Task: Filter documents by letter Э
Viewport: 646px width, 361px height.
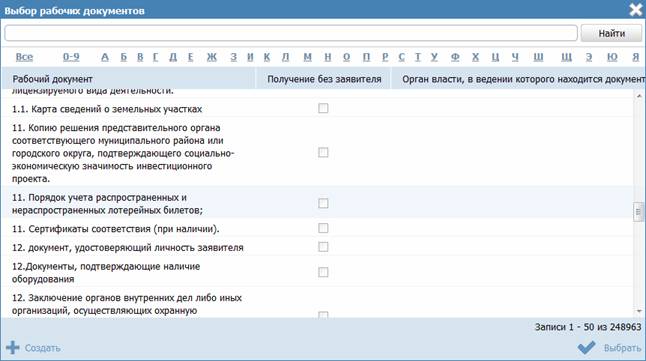Action: pyautogui.click(x=589, y=57)
